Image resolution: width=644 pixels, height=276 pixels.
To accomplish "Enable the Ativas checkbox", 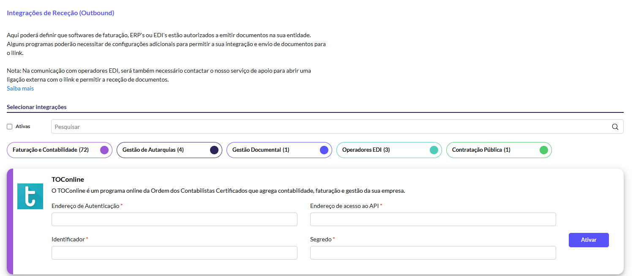I will coord(9,126).
